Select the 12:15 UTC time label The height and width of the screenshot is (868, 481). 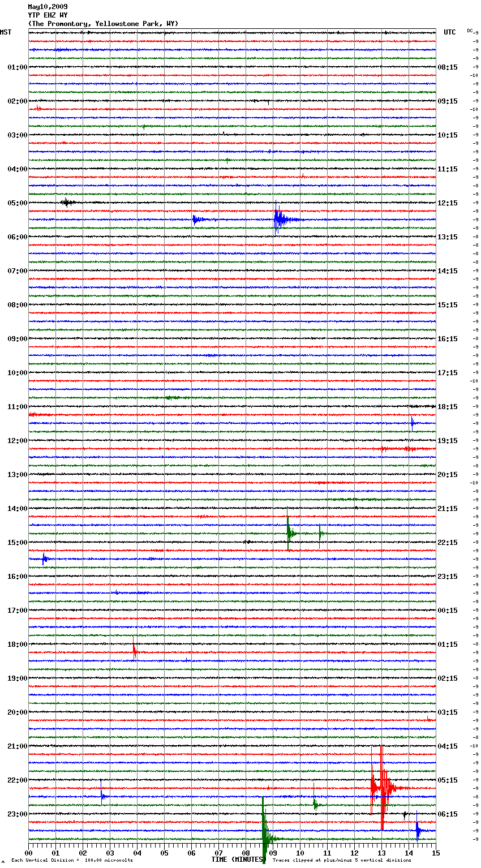tap(448, 203)
